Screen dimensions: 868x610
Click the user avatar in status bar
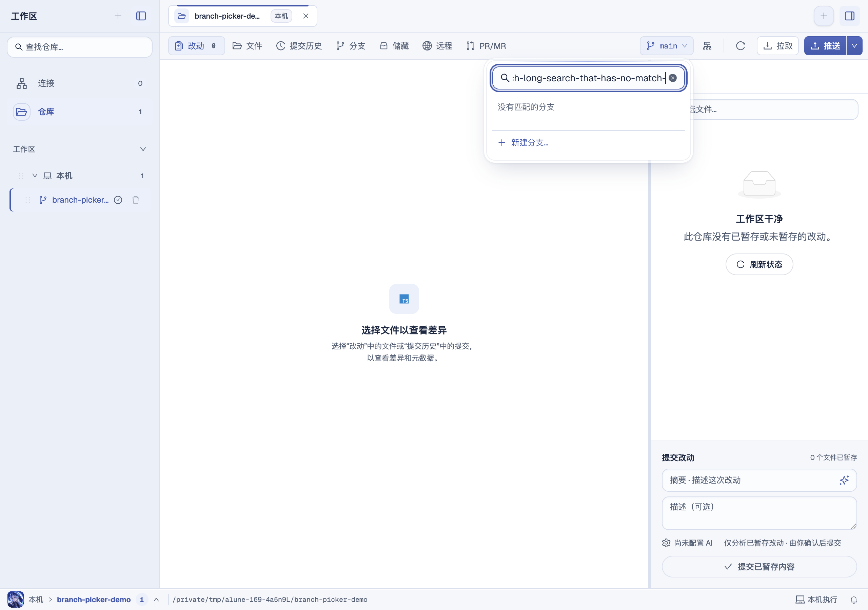coord(16,599)
